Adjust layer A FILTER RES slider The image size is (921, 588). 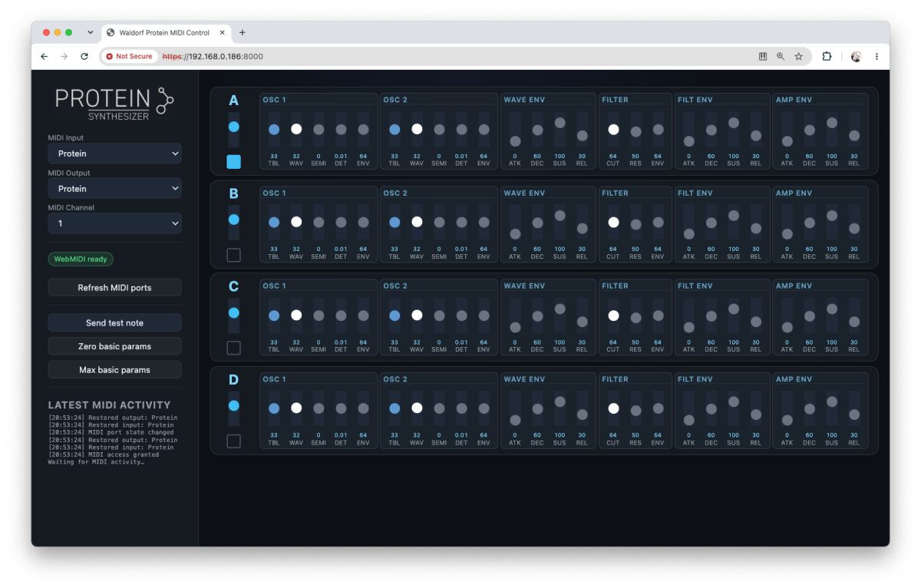tap(635, 130)
